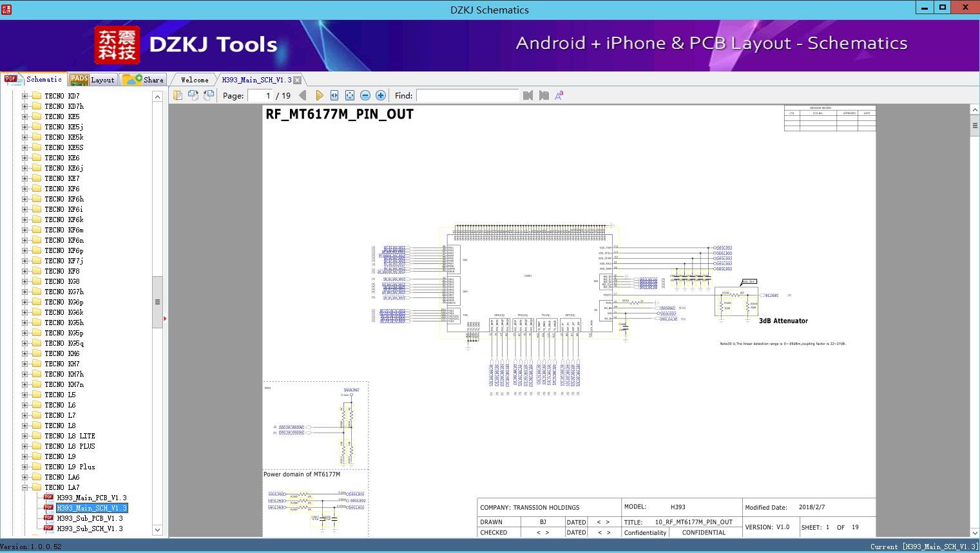Switch to the Schematic tab
This screenshot has height=553, width=980.
(34, 79)
